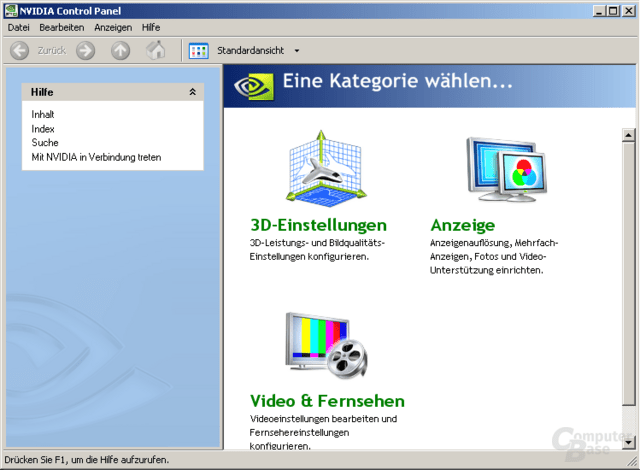The height and width of the screenshot is (470, 640).
Task: Collapse the Hilfe panel chevron
Action: [x=193, y=92]
